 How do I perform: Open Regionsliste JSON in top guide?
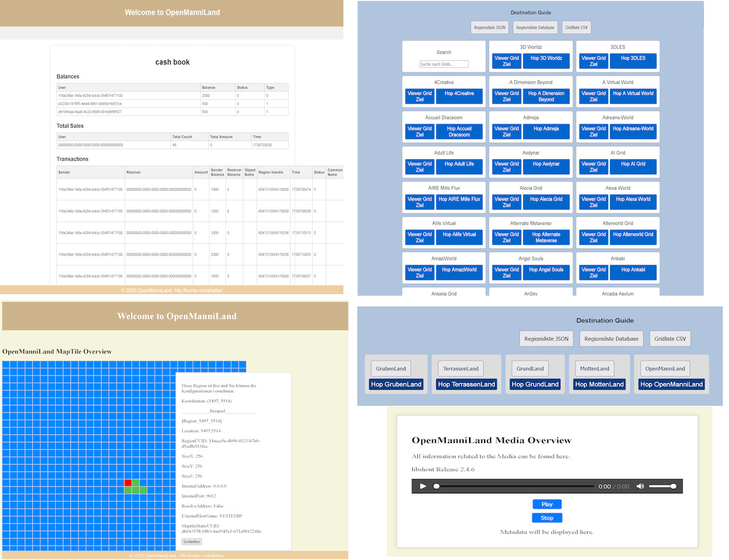[489, 27]
